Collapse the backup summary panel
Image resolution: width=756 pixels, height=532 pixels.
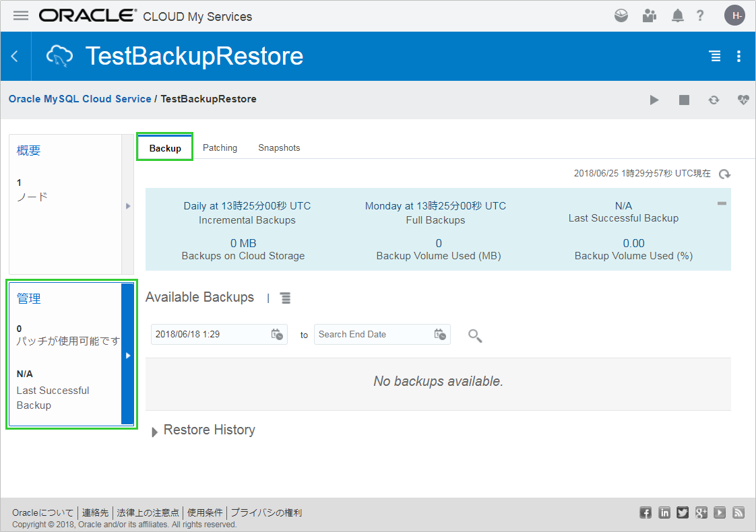pos(721,203)
